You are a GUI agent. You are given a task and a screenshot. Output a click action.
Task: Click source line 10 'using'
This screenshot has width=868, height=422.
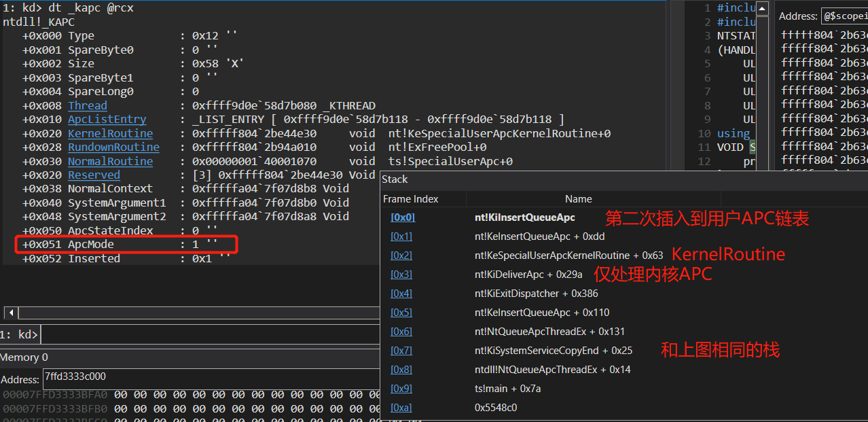pyautogui.click(x=734, y=133)
